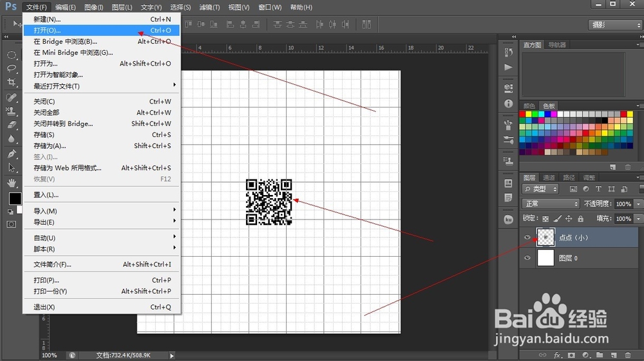
Task: Open the Info panel icon
Action: (x=509, y=104)
